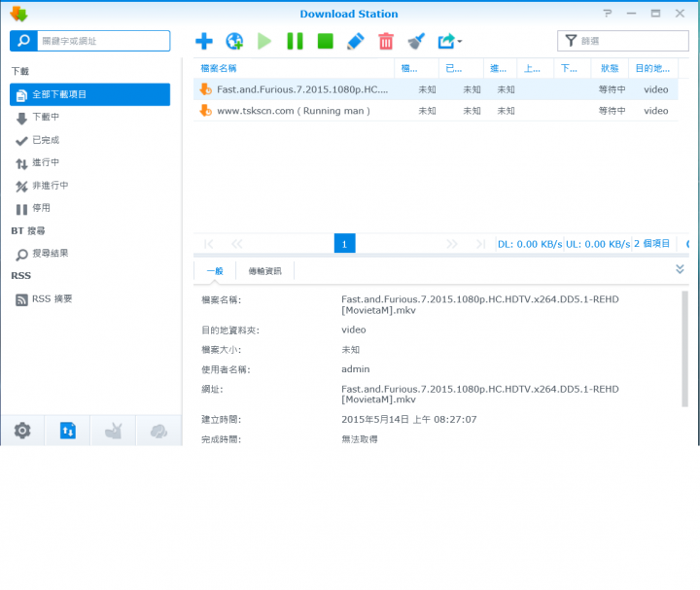The width and height of the screenshot is (700, 590).
Task: Go to previous page double arrow
Action: pos(236,244)
